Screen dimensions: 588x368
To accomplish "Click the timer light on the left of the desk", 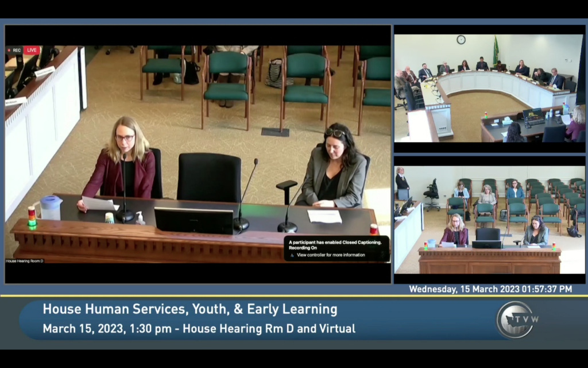I will (x=32, y=216).
